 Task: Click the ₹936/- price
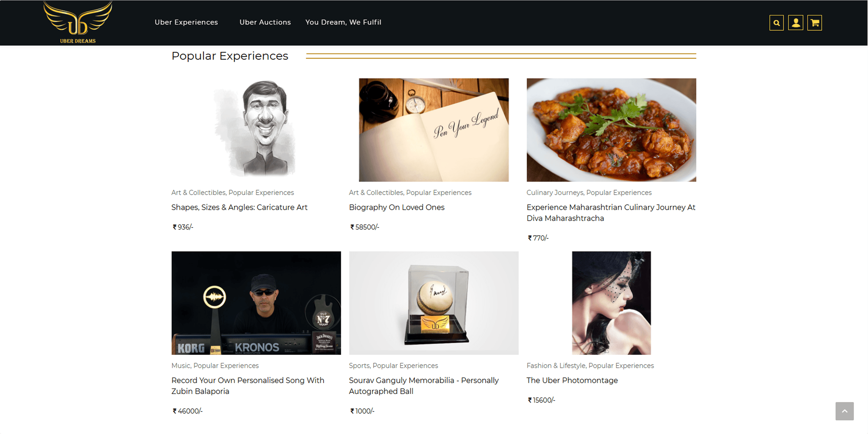[x=183, y=227]
